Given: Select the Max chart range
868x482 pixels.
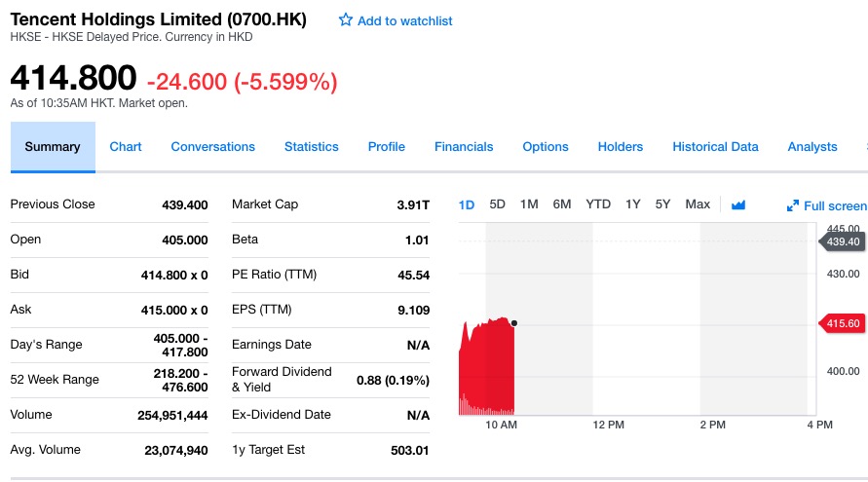Looking at the screenshot, I should tap(698, 204).
